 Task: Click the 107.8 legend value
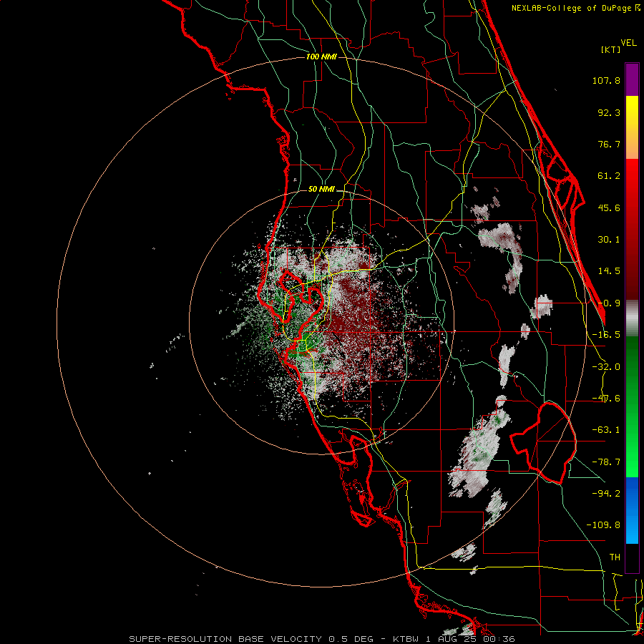pos(606,80)
